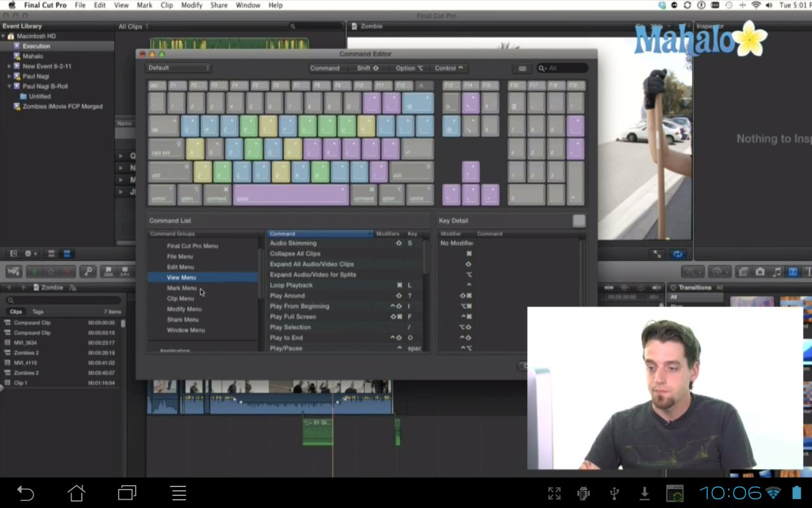812x508 pixels.
Task: Select Modify Menu command group
Action: (x=185, y=309)
